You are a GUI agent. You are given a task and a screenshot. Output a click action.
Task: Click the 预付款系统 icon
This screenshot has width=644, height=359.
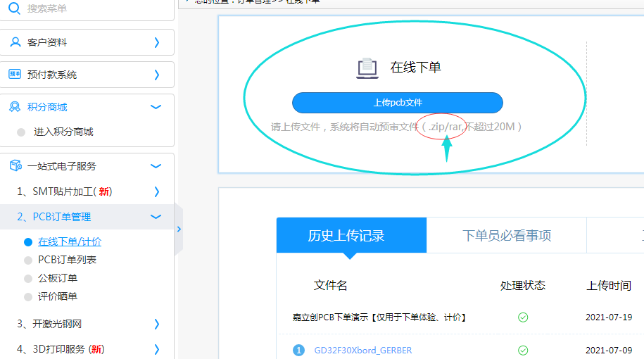pyautogui.click(x=15, y=75)
